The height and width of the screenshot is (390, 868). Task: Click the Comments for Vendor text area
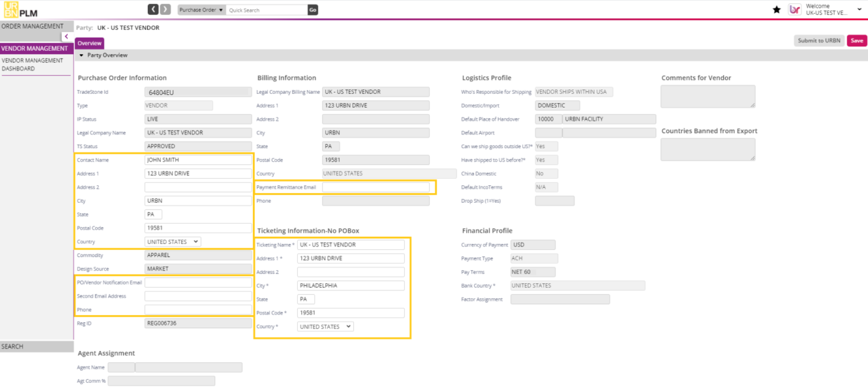pyautogui.click(x=708, y=96)
